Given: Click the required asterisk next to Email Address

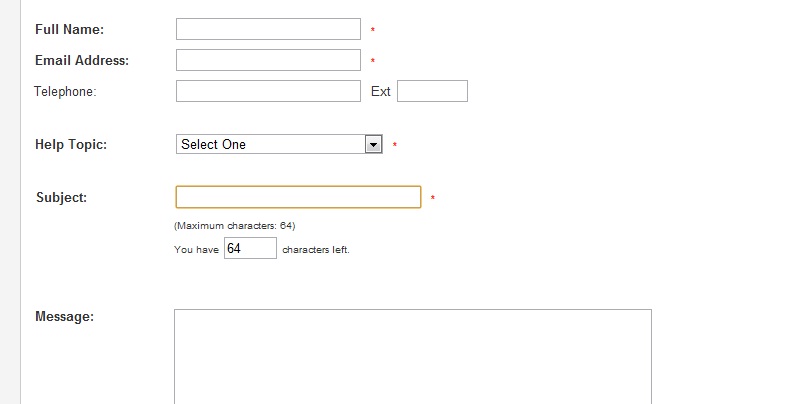Looking at the screenshot, I should click(373, 61).
